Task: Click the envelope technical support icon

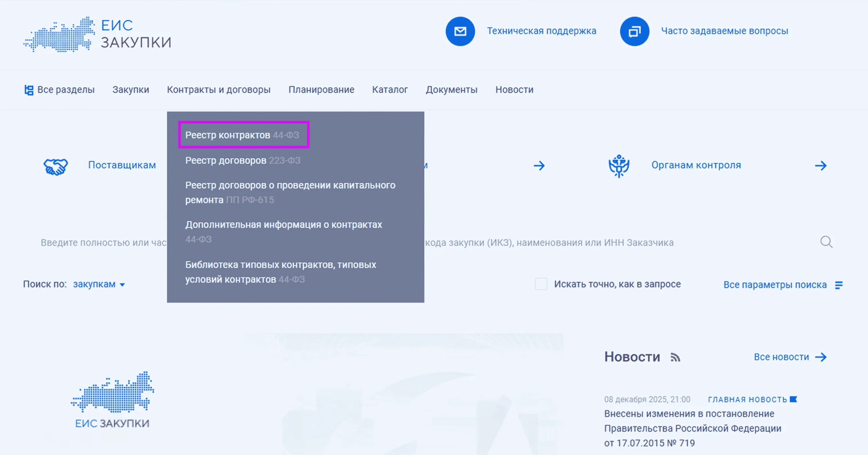Action: [x=460, y=31]
